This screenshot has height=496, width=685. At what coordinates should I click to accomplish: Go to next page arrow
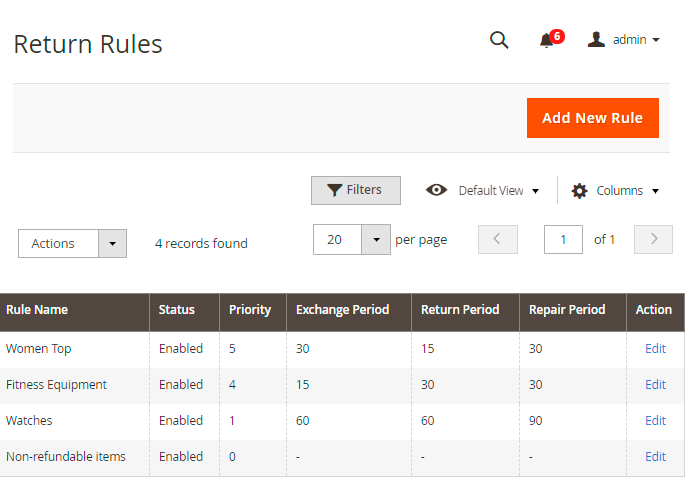654,240
